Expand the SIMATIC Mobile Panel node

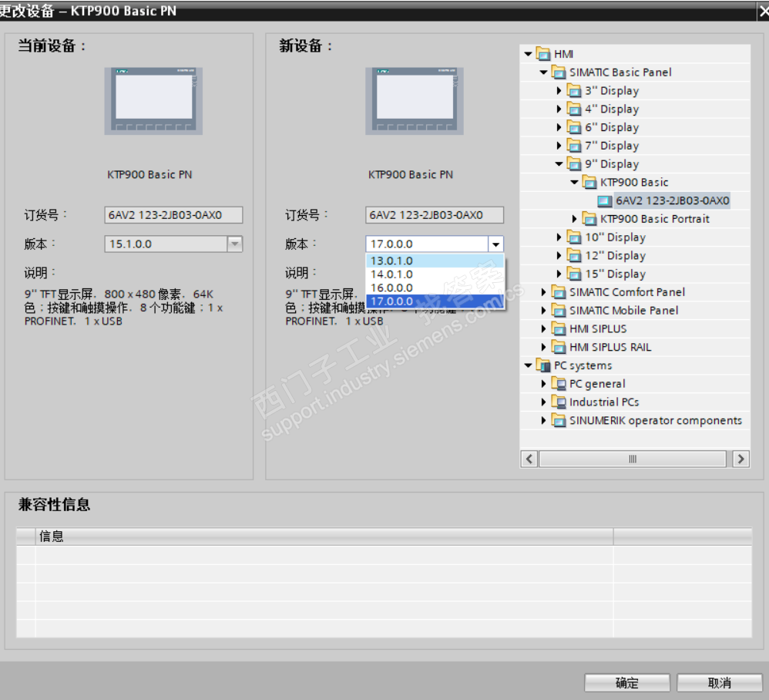(x=543, y=311)
